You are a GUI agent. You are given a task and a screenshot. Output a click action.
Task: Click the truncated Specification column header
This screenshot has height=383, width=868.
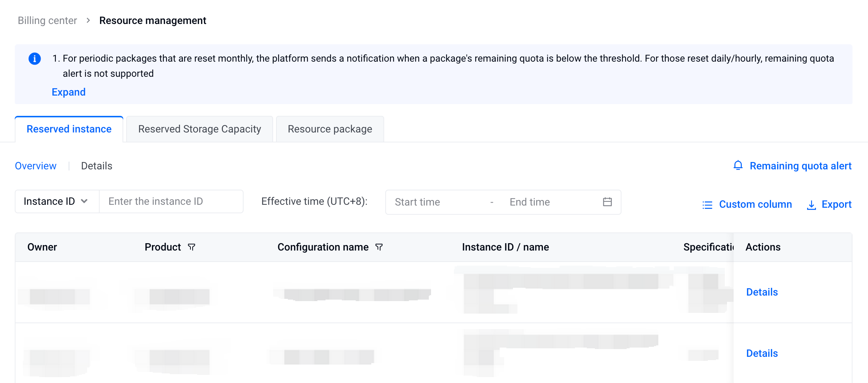708,247
